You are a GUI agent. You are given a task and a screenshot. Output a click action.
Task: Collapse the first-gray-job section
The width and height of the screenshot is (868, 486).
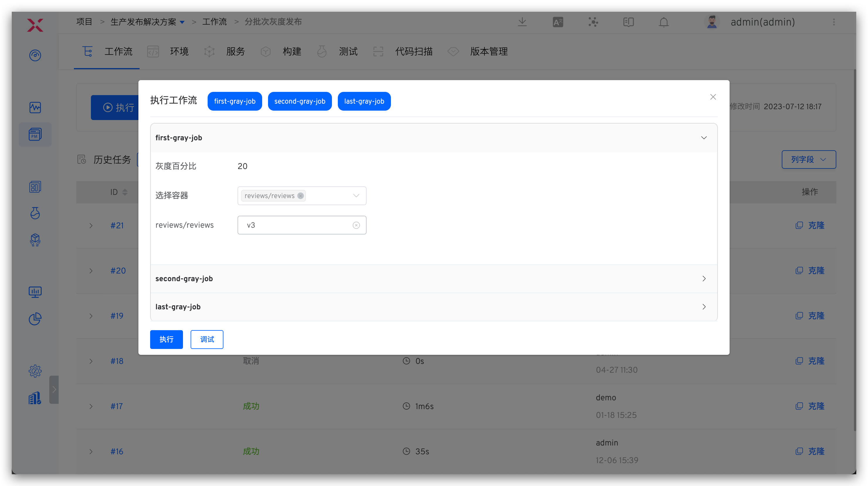point(704,138)
